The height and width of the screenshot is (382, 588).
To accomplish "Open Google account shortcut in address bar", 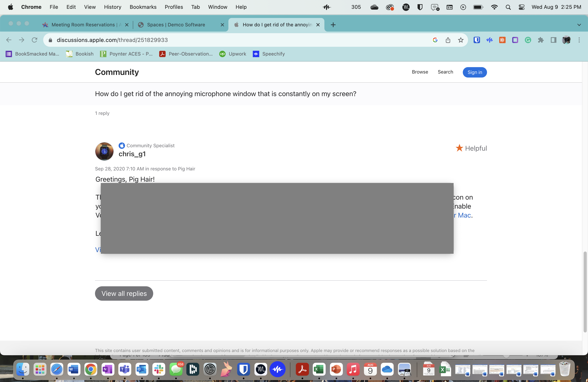I will [435, 40].
